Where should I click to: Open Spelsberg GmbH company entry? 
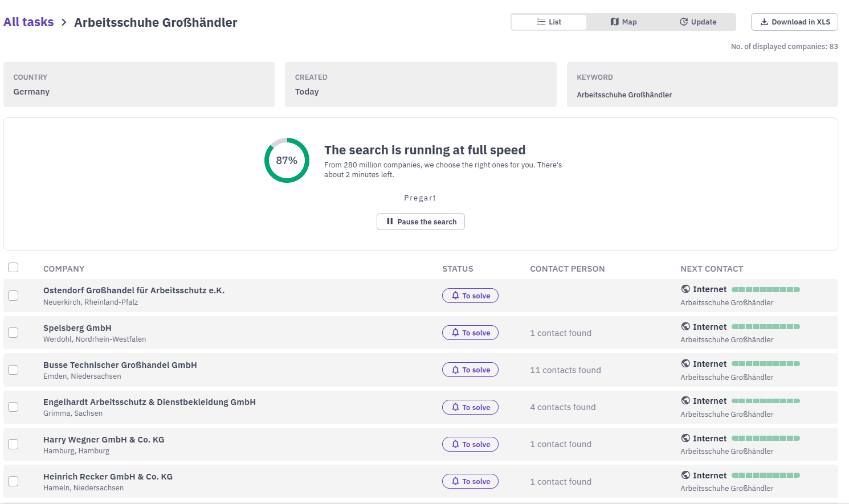77,328
